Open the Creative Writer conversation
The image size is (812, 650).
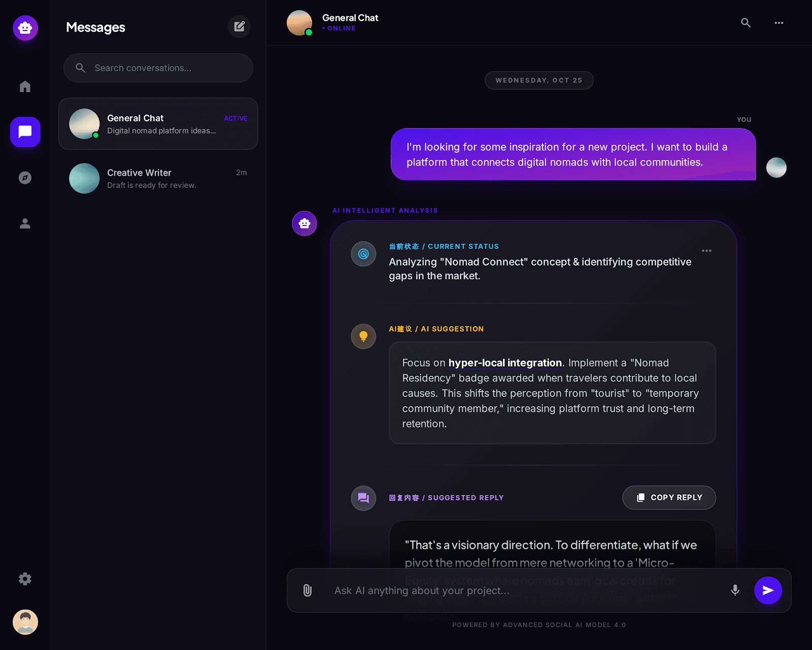pos(158,178)
